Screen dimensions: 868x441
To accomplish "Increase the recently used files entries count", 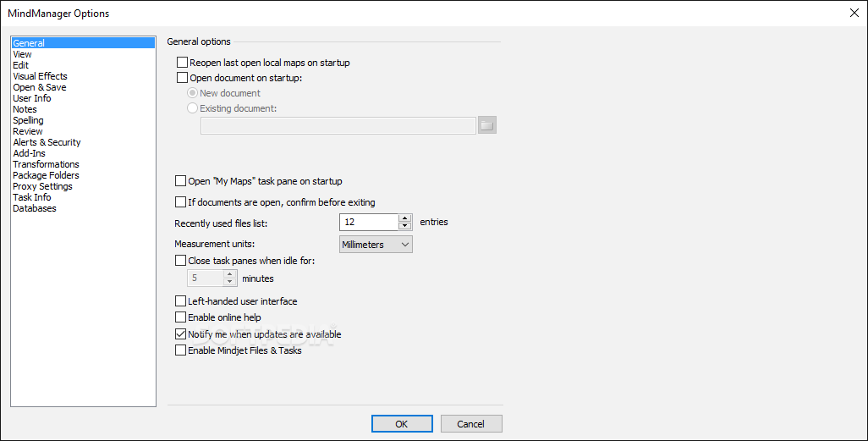I will point(405,218).
